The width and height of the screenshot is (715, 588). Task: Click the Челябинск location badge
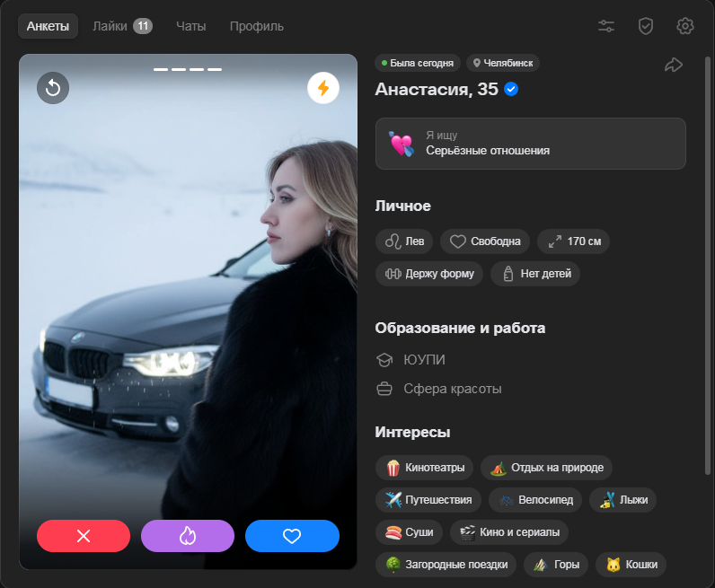tap(502, 63)
